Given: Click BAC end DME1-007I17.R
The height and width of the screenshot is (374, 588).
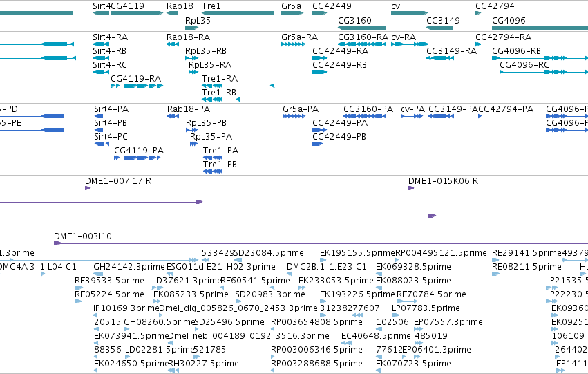Looking at the screenshot, I should [87, 188].
